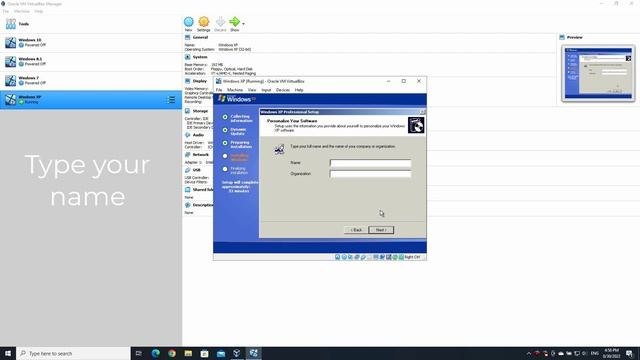Open View menu in the Windows XP VM window
Screen dimensions: 640x360
(x=252, y=90)
